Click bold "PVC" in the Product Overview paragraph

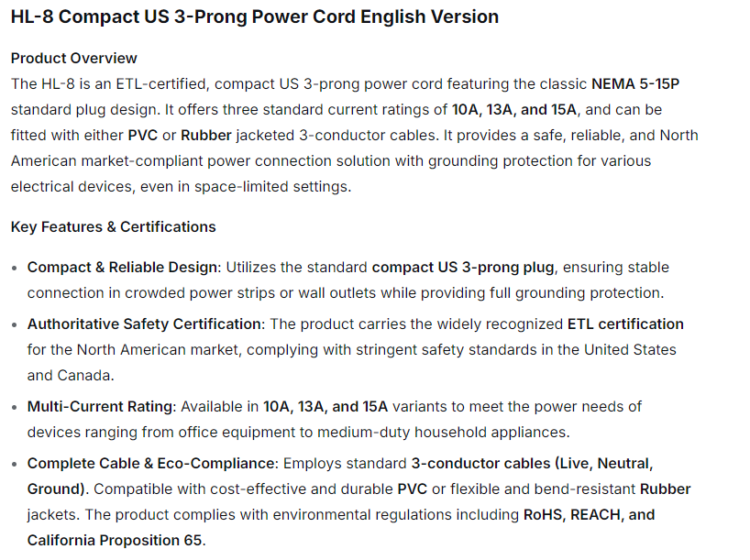[143, 135]
